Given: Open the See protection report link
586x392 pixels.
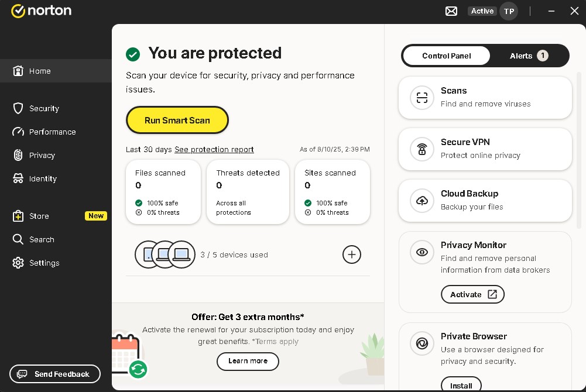Looking at the screenshot, I should (214, 149).
